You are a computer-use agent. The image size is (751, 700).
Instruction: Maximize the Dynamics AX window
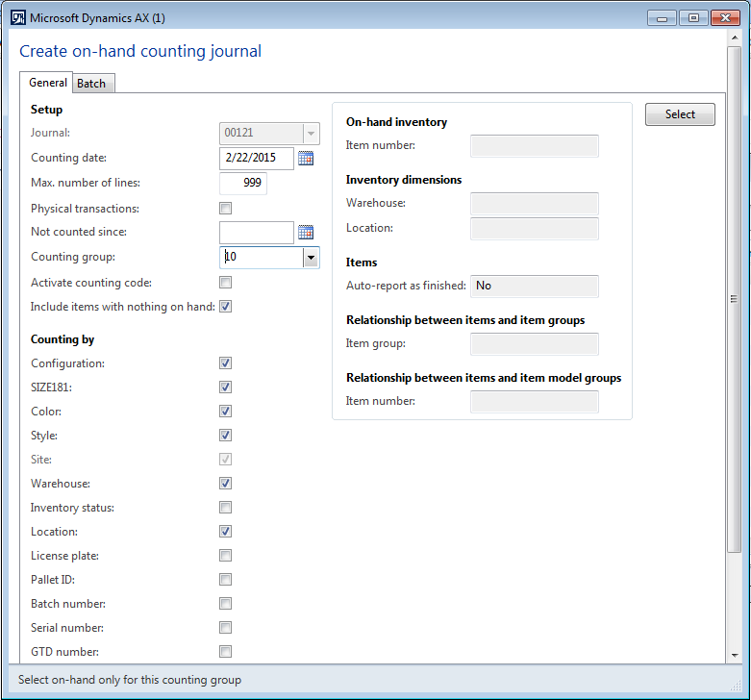(693, 18)
